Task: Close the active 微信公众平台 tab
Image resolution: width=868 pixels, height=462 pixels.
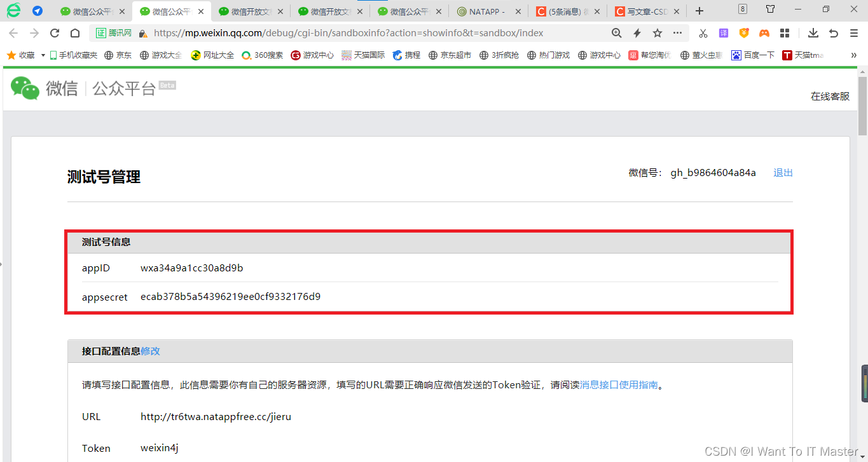Action: (201, 11)
